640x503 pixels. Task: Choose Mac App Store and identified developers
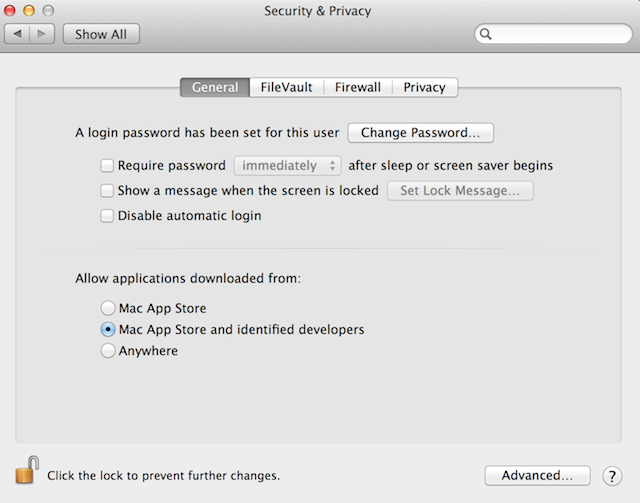tap(108, 329)
